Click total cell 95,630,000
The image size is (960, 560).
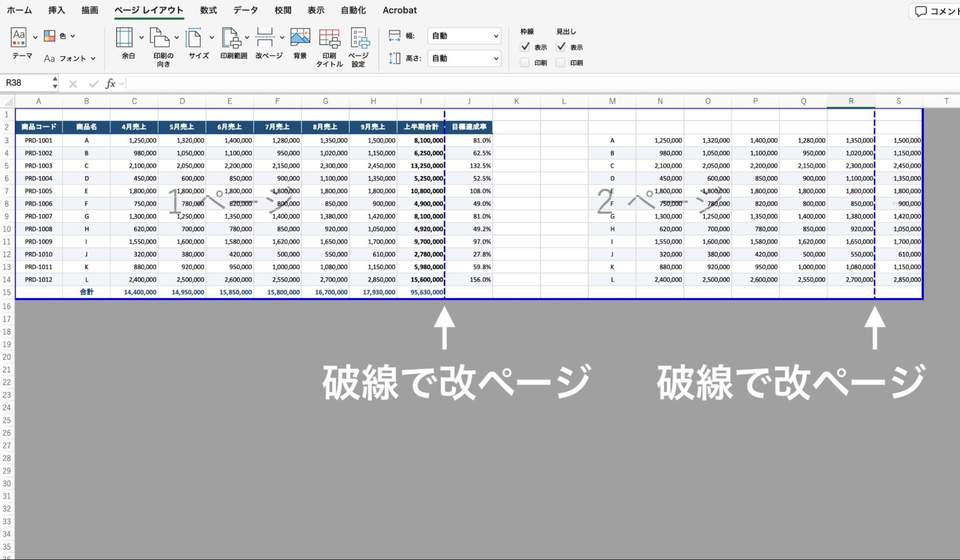pyautogui.click(x=421, y=292)
